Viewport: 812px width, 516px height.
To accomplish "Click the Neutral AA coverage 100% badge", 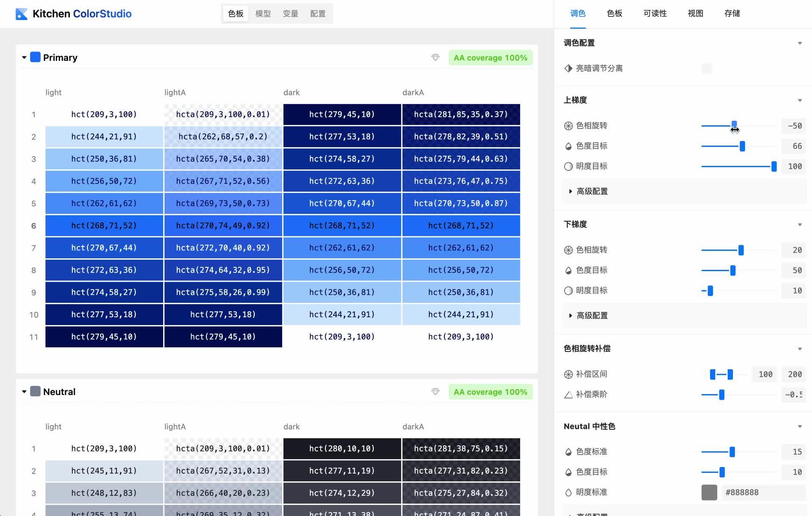I will pos(490,392).
